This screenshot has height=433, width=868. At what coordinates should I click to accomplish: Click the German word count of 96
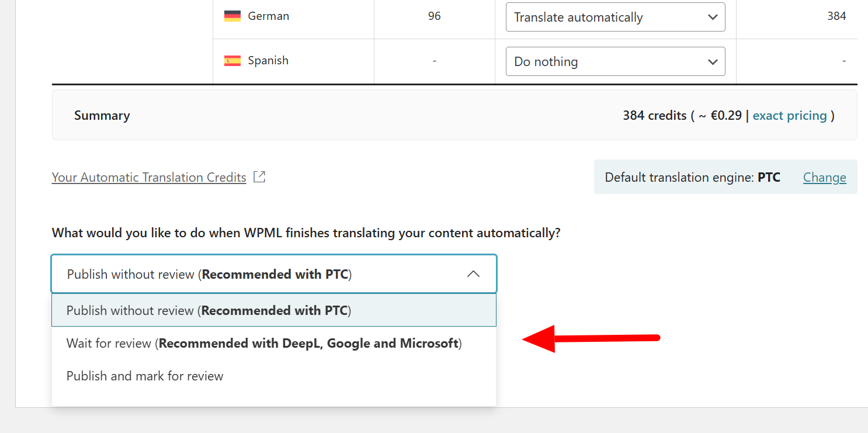coord(434,16)
